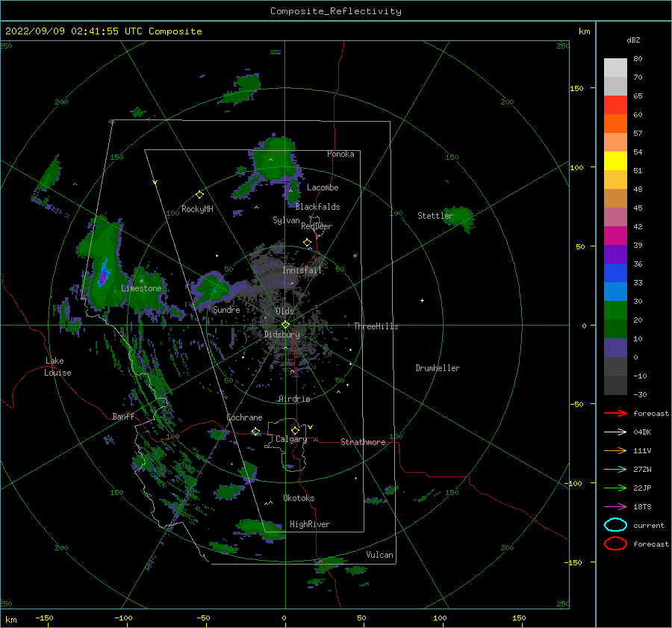Click the magenta storm core west of Limestone

[x=102, y=278]
